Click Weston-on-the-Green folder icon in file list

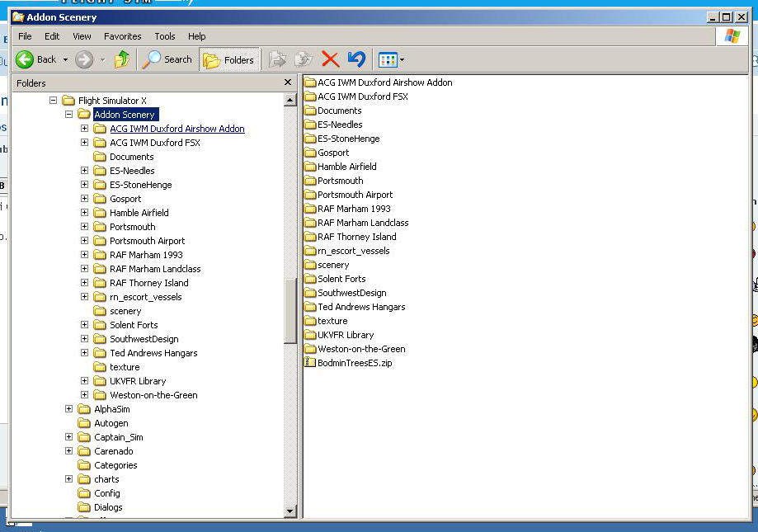click(x=309, y=349)
